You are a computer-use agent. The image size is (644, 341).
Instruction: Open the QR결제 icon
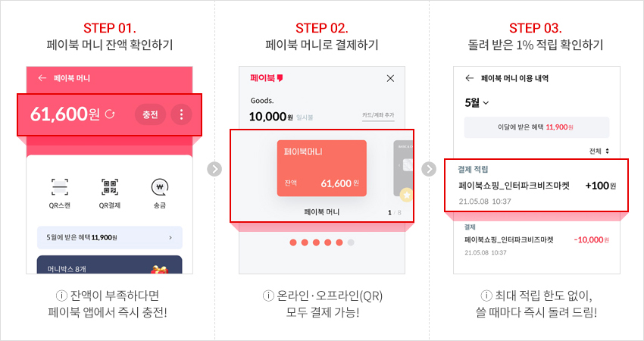[110, 187]
